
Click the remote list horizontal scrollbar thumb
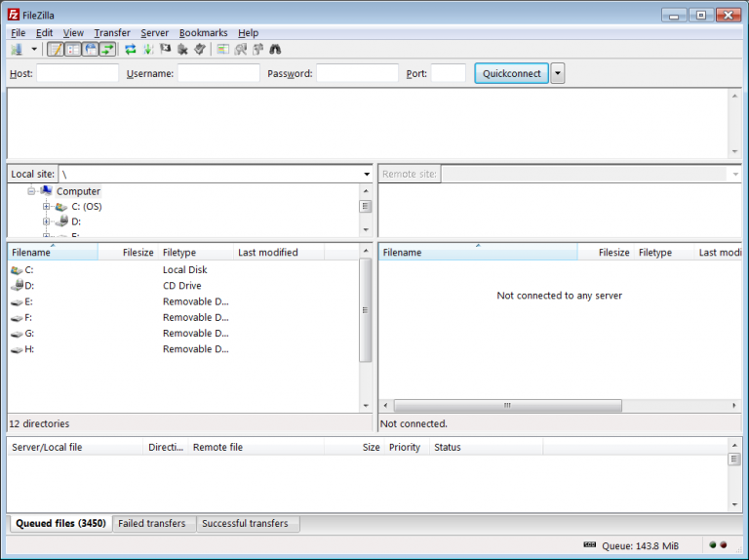(507, 405)
